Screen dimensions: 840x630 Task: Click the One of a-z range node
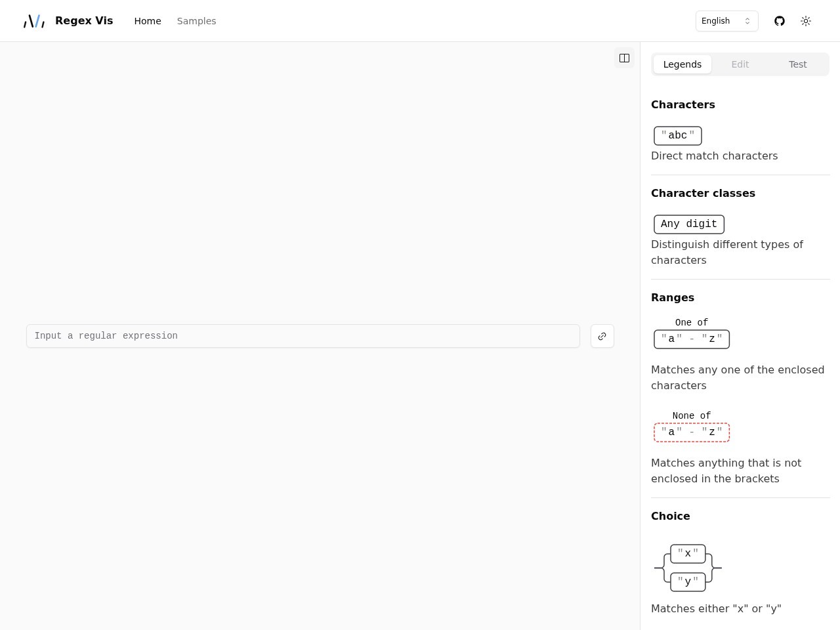[692, 339]
